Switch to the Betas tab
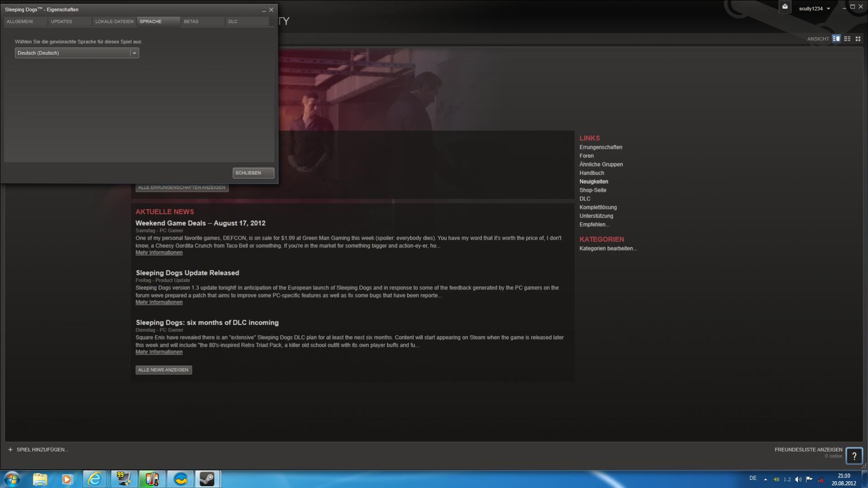Viewport: 868px width, 488px height. 203,21
